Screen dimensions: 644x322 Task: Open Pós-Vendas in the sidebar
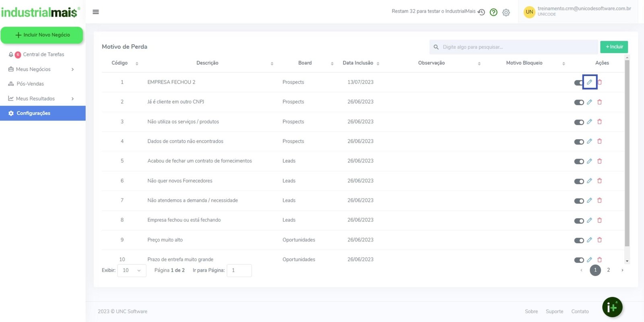(30, 84)
